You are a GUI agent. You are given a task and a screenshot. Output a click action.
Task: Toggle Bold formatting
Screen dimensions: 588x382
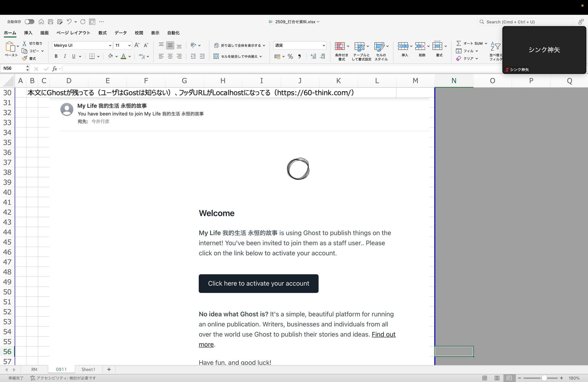pos(56,56)
